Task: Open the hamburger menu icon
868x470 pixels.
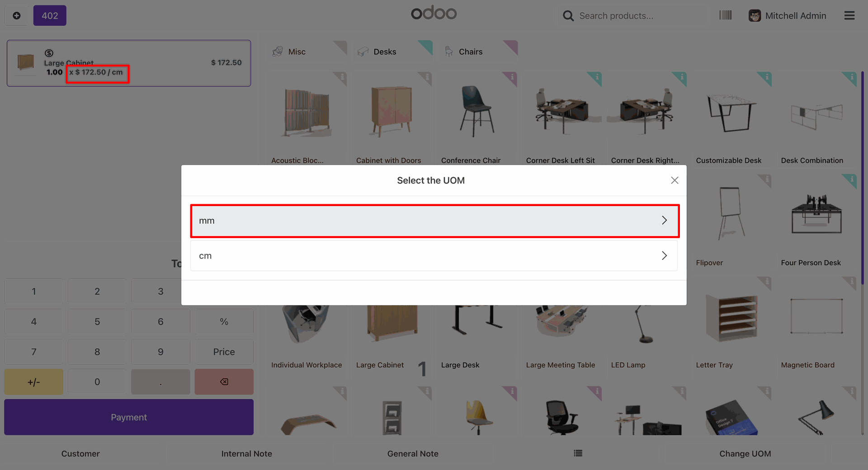Action: click(x=849, y=15)
